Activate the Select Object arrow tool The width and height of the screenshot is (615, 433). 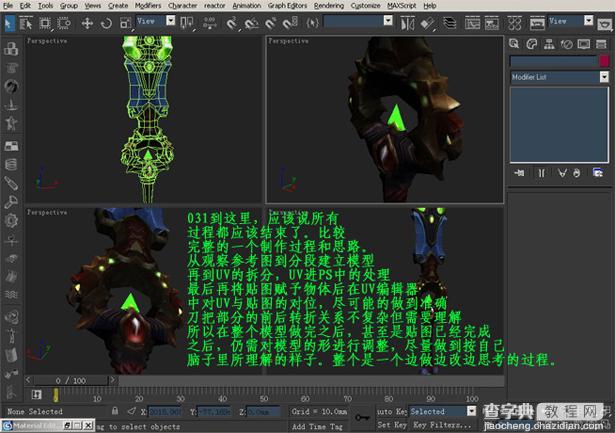9,24
